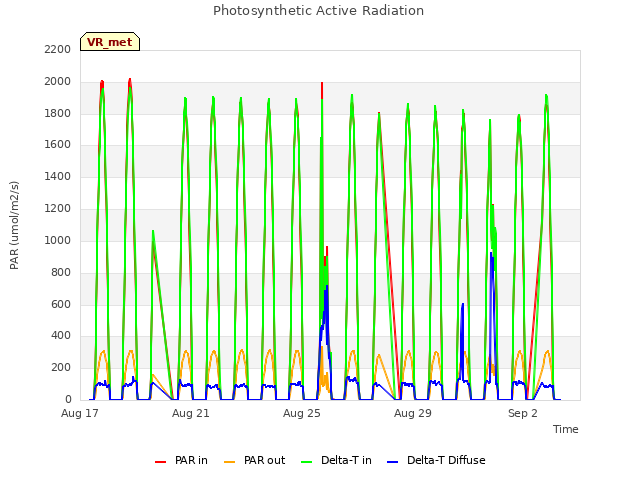Click the 1400 y-axis tick label

coord(58,176)
